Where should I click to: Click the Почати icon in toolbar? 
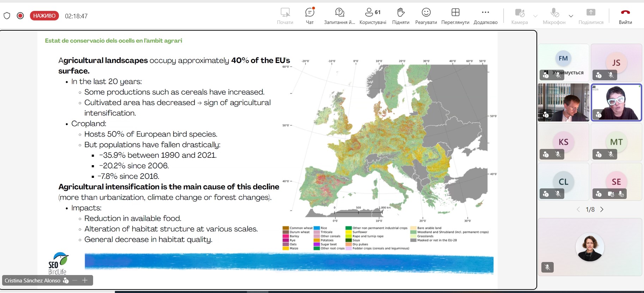click(x=285, y=16)
